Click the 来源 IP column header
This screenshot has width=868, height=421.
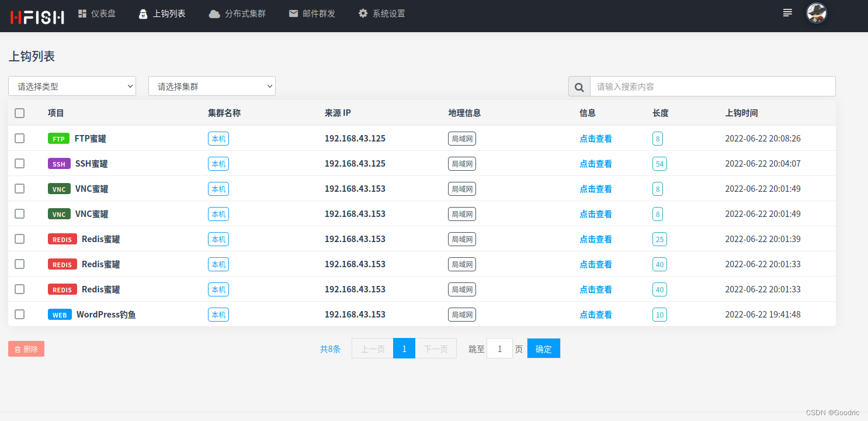338,113
